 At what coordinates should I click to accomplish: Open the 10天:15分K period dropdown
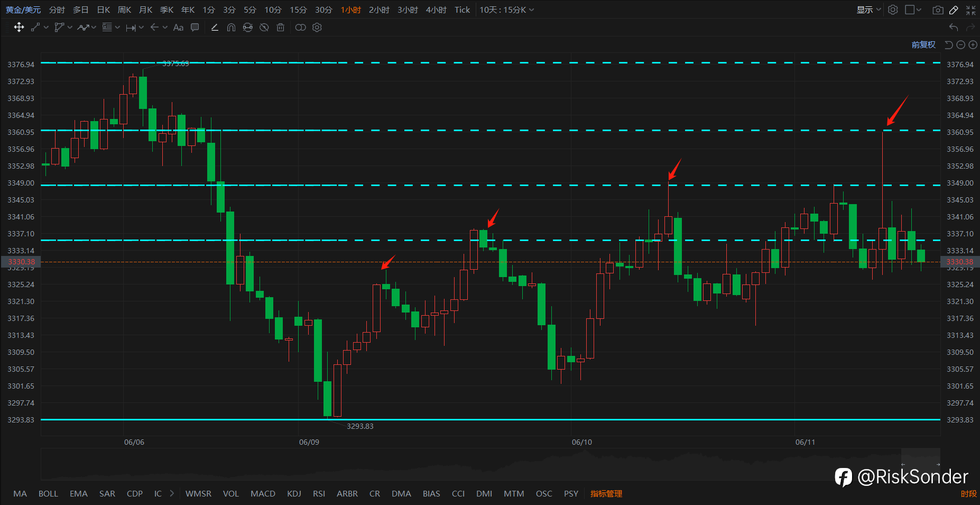coord(507,10)
